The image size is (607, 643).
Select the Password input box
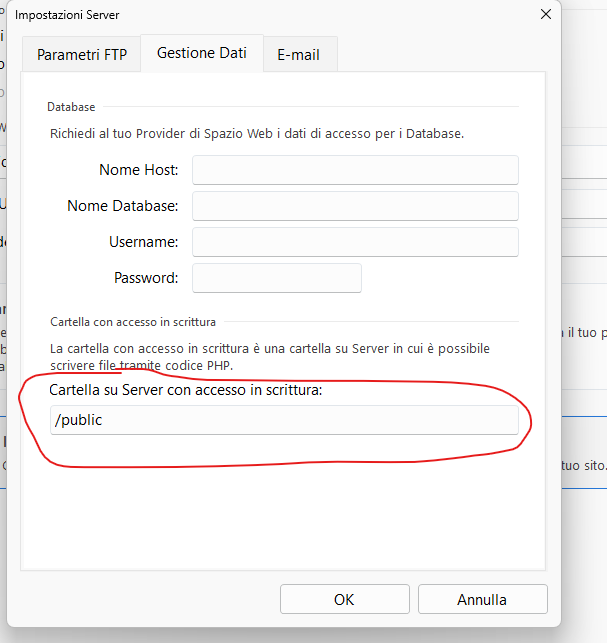pos(276,278)
